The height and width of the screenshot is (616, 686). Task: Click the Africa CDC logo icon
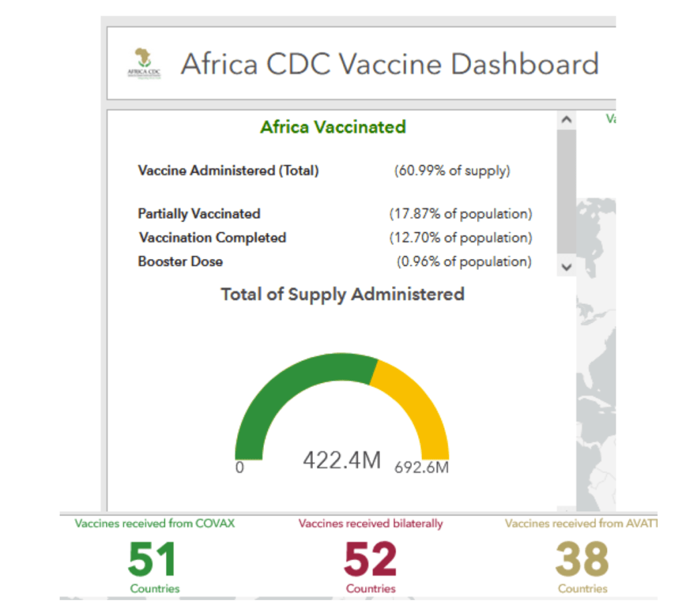[x=144, y=64]
